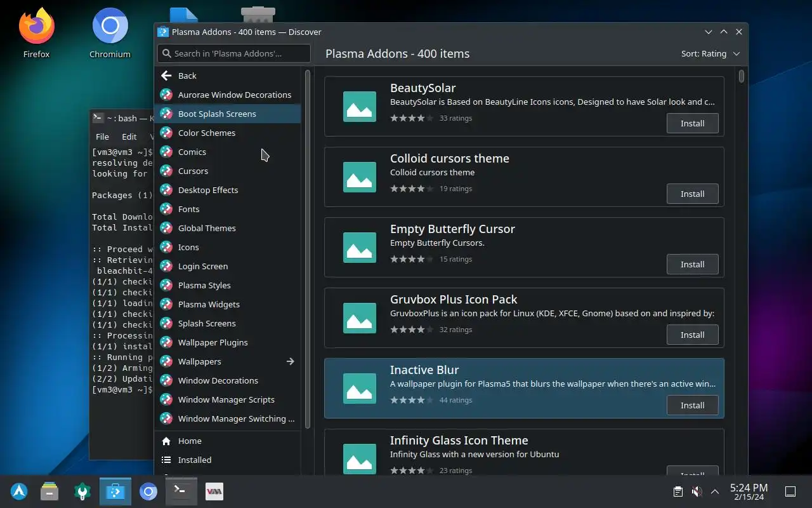Click the Back arrow icon in sidebar
This screenshot has height=508, width=812.
click(166, 76)
